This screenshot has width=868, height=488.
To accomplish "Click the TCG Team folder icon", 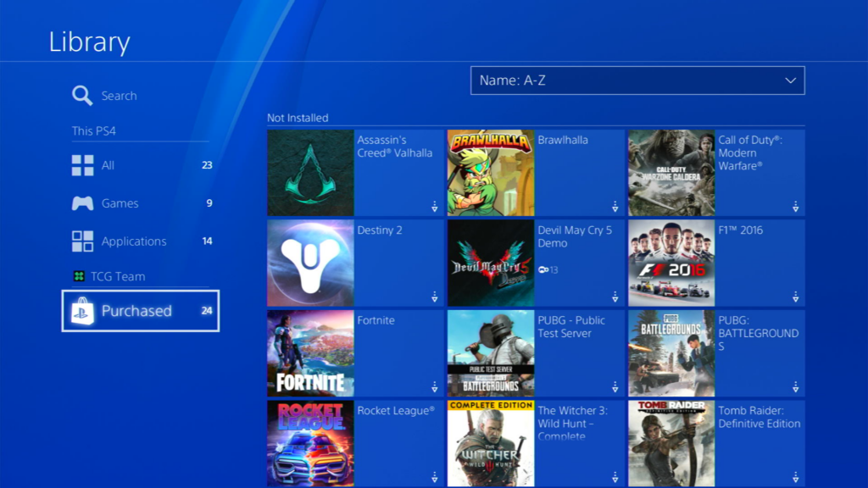I will pyautogui.click(x=79, y=275).
